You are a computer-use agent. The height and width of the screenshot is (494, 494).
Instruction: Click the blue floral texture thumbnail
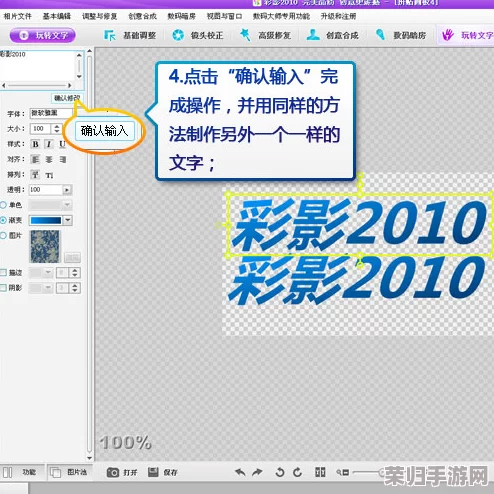coord(45,246)
